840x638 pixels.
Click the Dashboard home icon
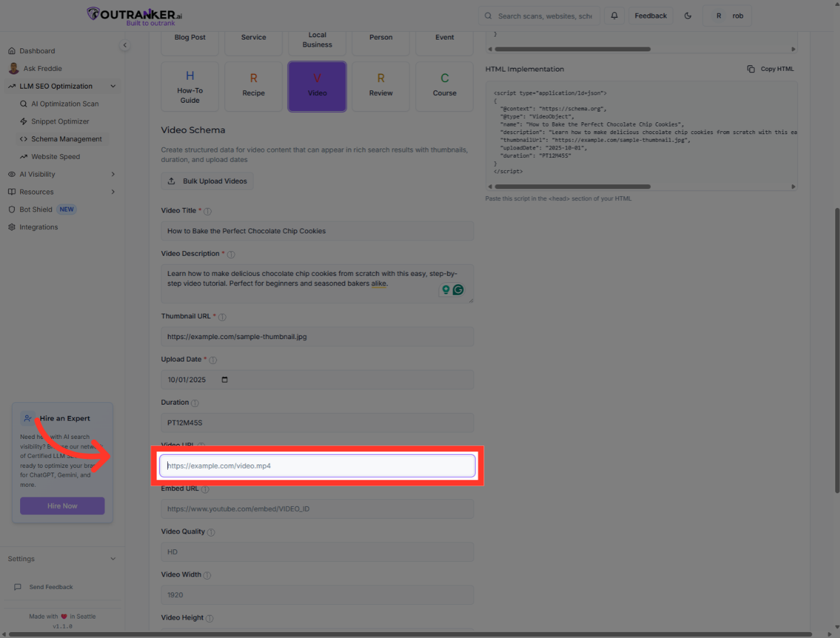click(12, 51)
